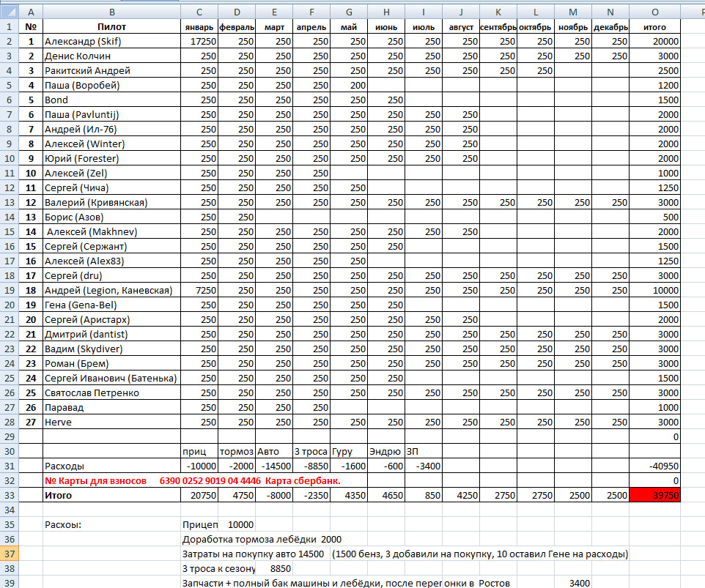Select cell 'Роман (Брем)'
The image size is (705, 588).
(x=111, y=363)
